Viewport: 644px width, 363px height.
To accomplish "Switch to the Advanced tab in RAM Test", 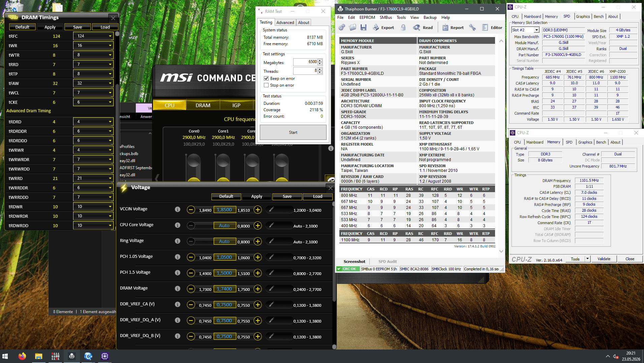I will click(285, 23).
